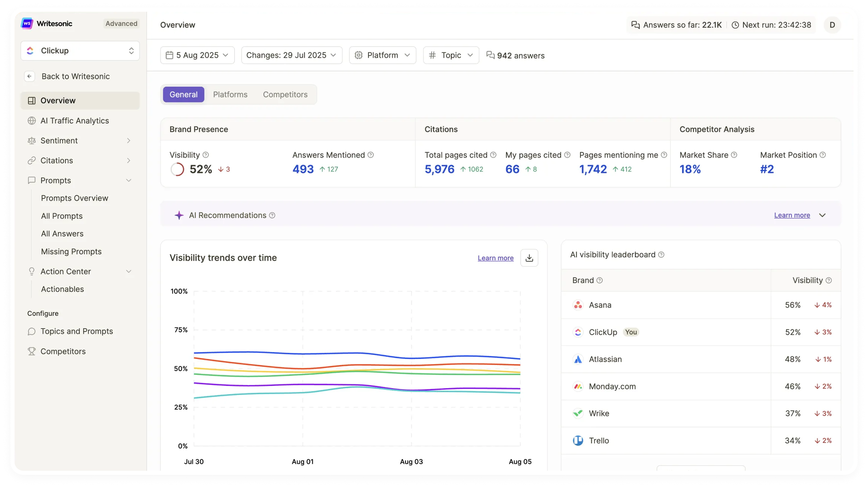Click the user avatar D icon
The image size is (868, 488).
tap(832, 25)
